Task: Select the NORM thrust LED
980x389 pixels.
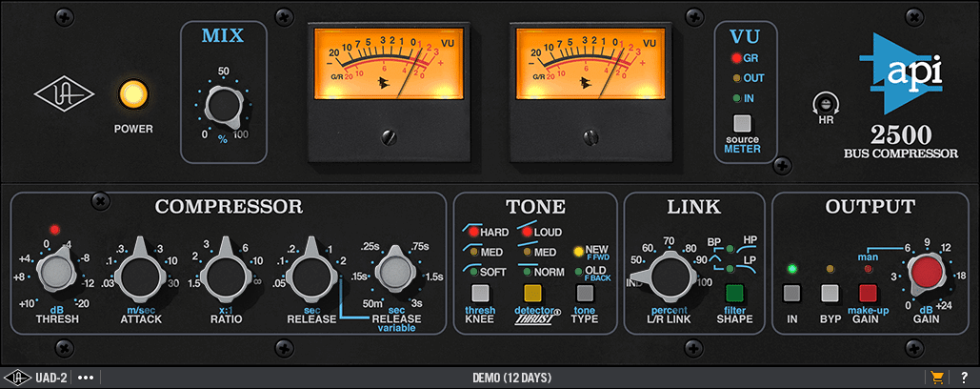Action: pyautogui.click(x=527, y=272)
